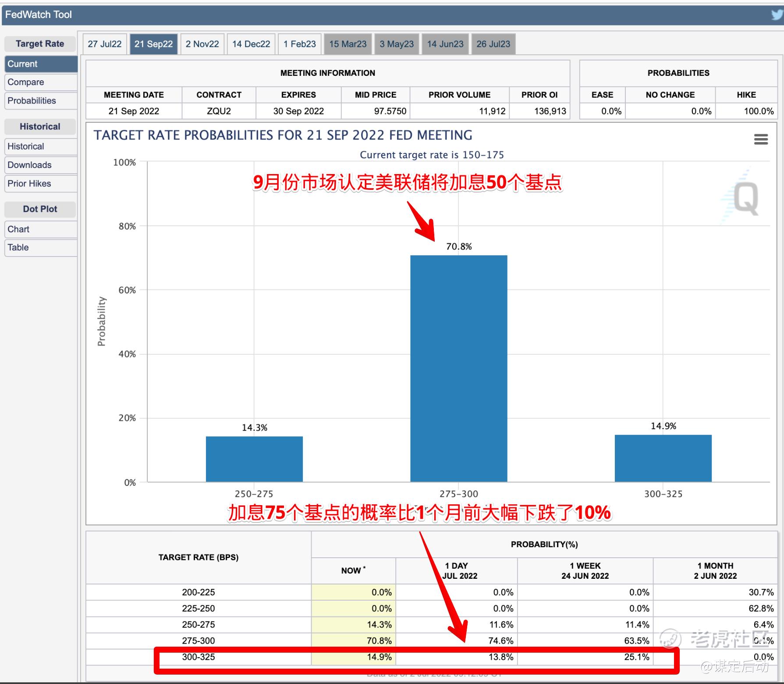Open the Historical sidebar item below the Historical header
784x684 pixels.
click(x=41, y=146)
